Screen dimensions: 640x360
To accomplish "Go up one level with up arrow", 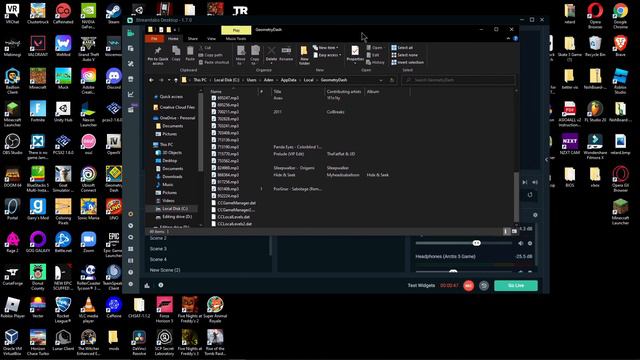I will click(x=176, y=80).
